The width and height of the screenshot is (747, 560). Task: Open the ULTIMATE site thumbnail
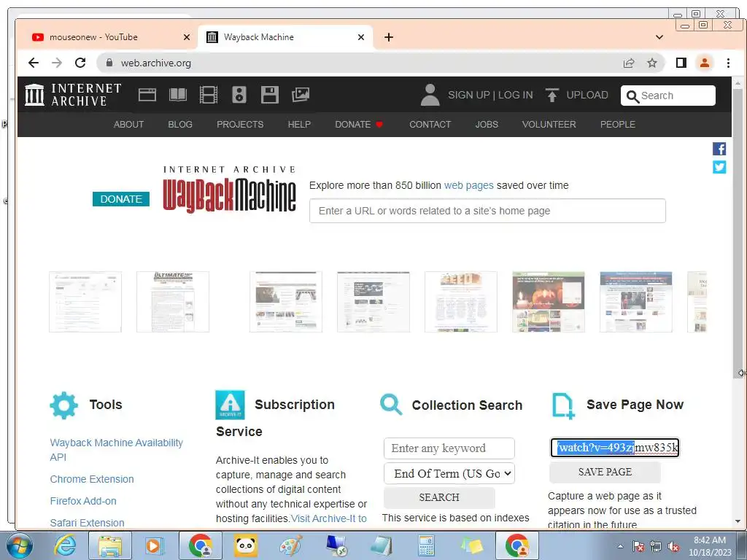(x=173, y=301)
